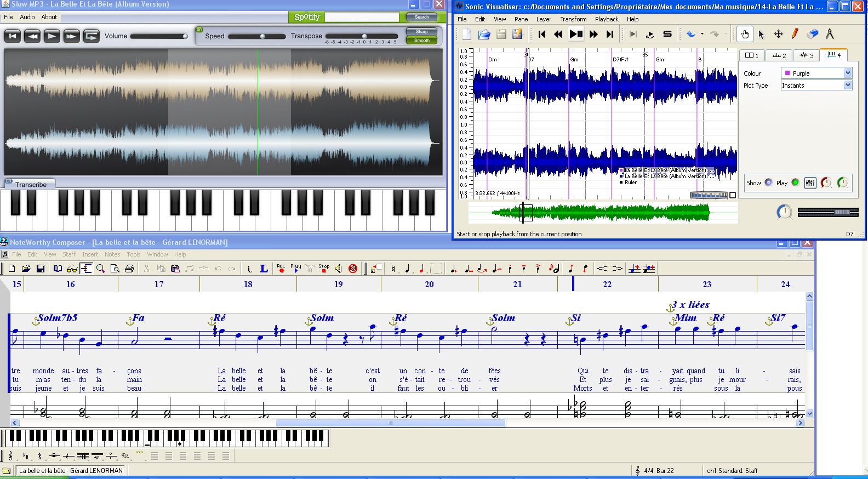This screenshot has height=479, width=868.
Task: Switch to layer tab 3 in Sonic Visualiser
Action: (x=806, y=55)
